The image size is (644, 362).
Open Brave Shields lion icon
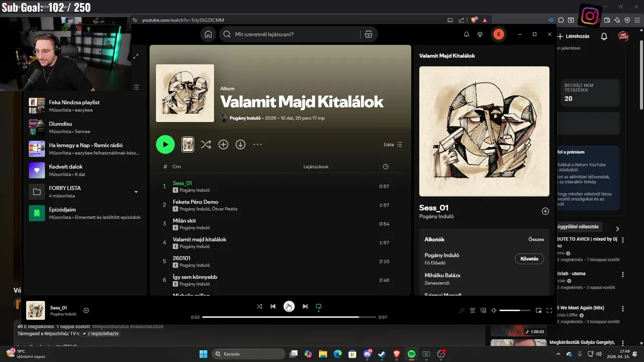pyautogui.click(x=474, y=20)
